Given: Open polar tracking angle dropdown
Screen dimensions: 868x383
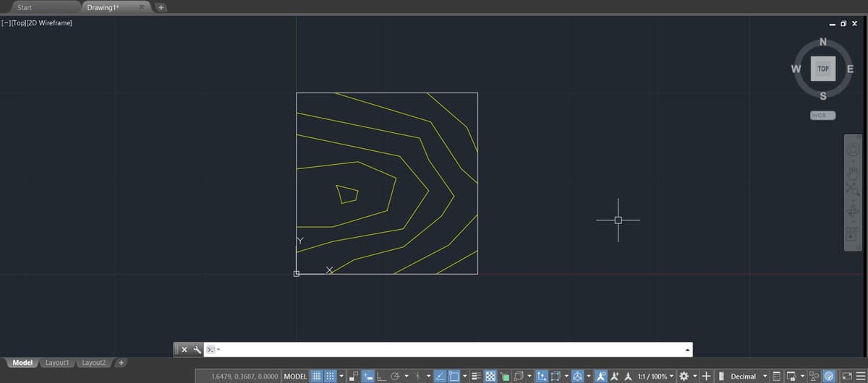Looking at the screenshot, I should pos(407,376).
